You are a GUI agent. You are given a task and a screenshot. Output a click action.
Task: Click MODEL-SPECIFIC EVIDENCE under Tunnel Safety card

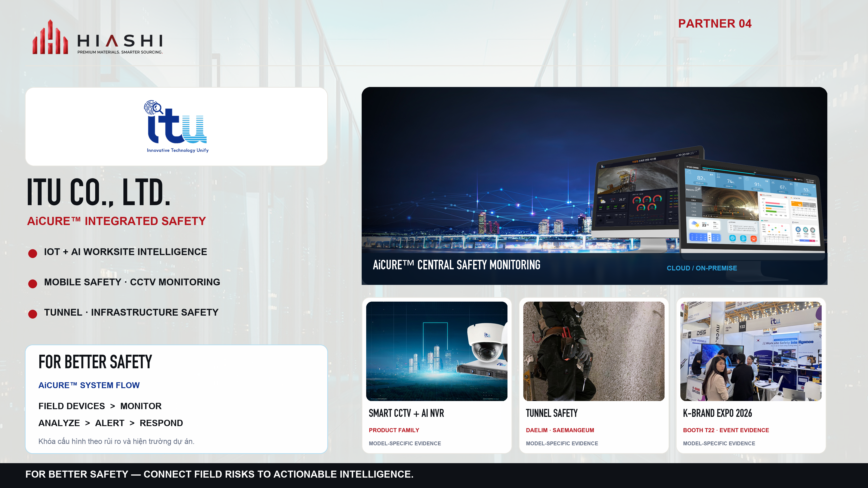[x=562, y=443]
